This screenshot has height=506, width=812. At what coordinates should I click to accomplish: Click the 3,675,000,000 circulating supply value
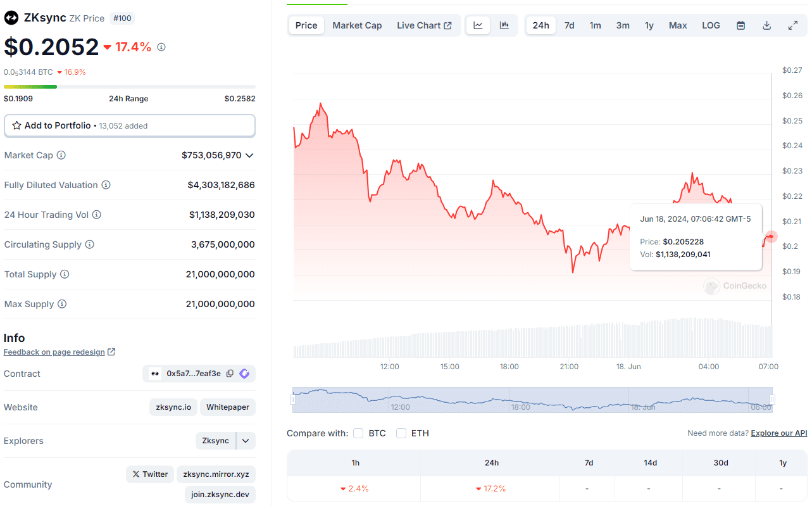[x=223, y=244]
